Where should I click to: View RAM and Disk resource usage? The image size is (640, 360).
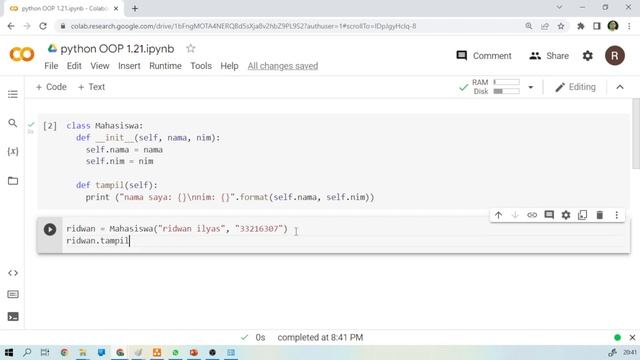coord(496,87)
